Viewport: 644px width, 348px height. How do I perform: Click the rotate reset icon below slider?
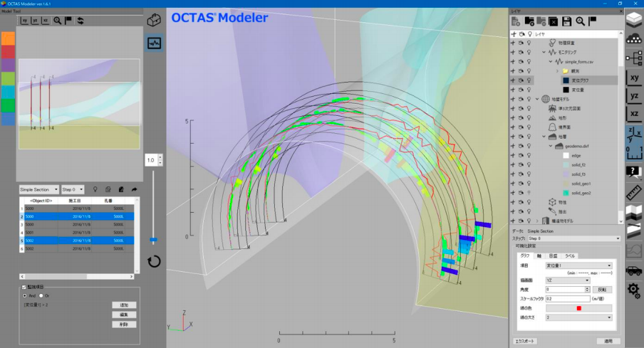tap(154, 260)
